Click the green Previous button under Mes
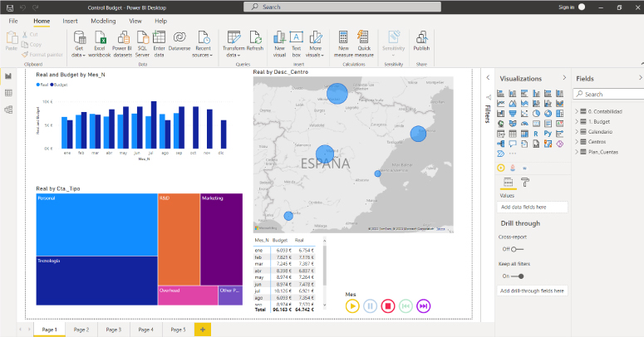This screenshot has height=337, width=644. tap(406, 306)
